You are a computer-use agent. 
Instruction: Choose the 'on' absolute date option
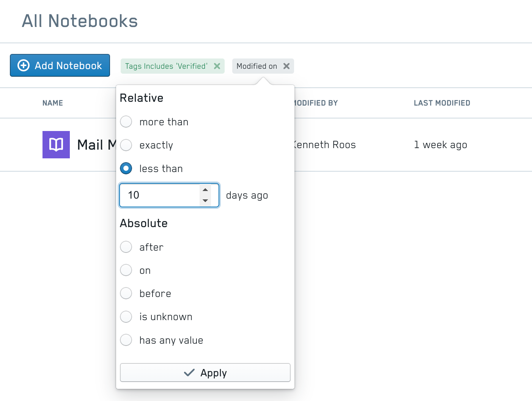pos(126,270)
